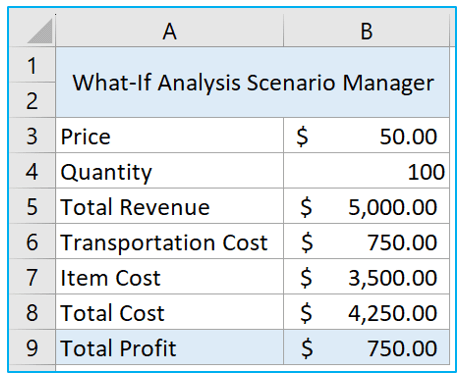The width and height of the screenshot is (464, 379).
Task: Select row 9 header
Action: point(32,347)
